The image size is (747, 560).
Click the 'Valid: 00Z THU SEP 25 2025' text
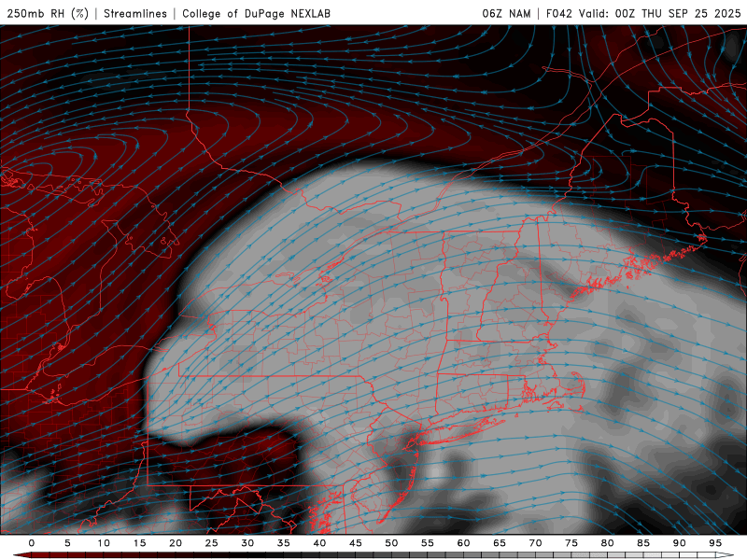(660, 14)
